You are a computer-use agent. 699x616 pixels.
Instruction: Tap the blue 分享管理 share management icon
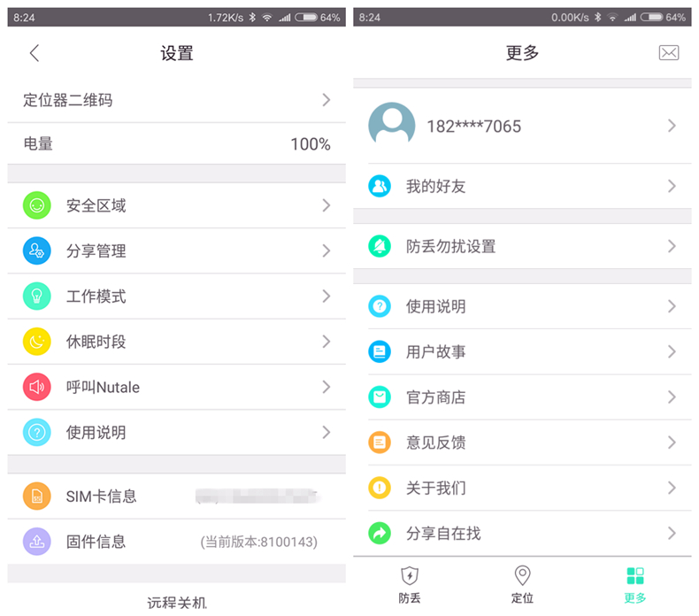pos(37,251)
